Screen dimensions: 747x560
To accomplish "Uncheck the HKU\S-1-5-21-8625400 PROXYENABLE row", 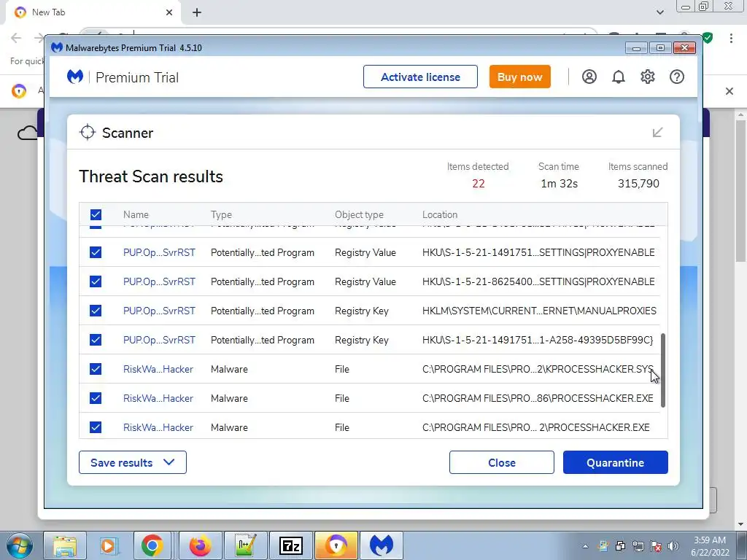I will 96,281.
